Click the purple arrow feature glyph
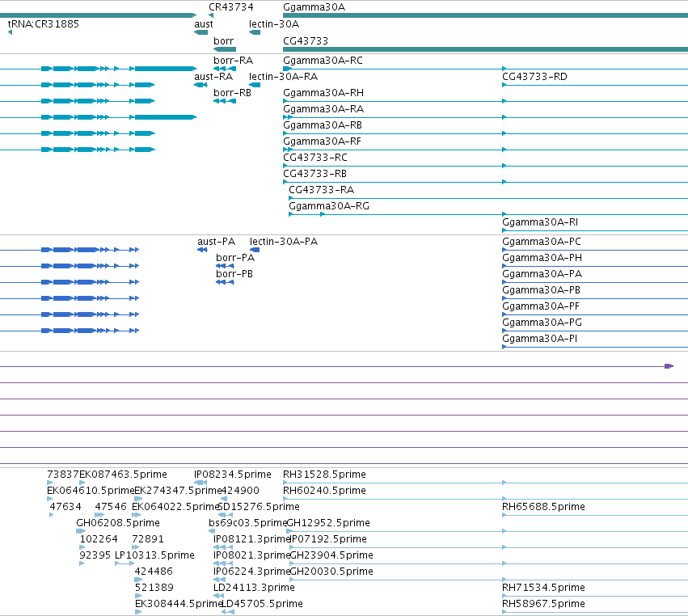This screenshot has height=616, width=688. 669,366
